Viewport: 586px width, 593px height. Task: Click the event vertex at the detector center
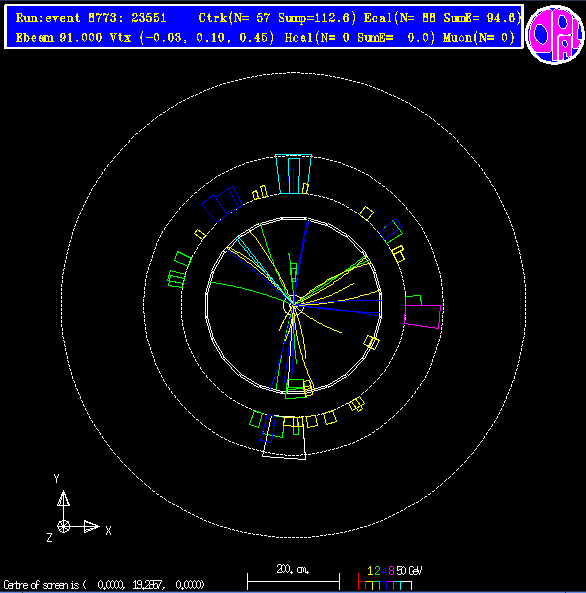(293, 304)
